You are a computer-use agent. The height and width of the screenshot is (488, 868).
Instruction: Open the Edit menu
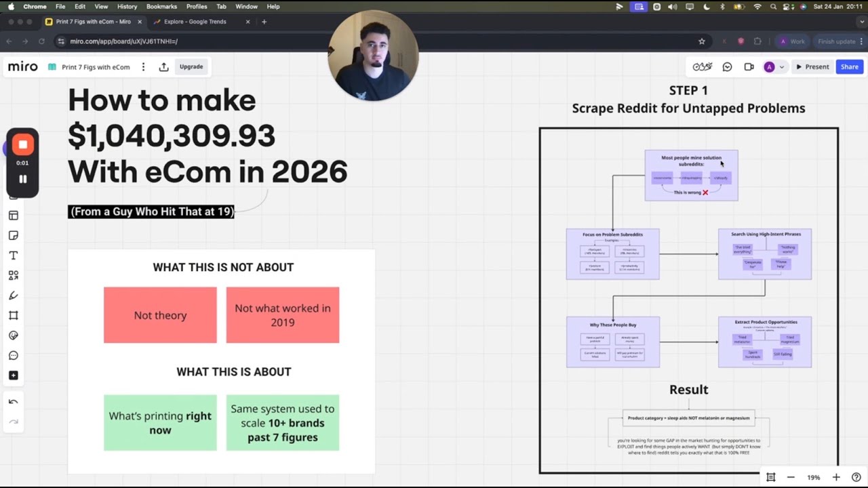coord(80,6)
